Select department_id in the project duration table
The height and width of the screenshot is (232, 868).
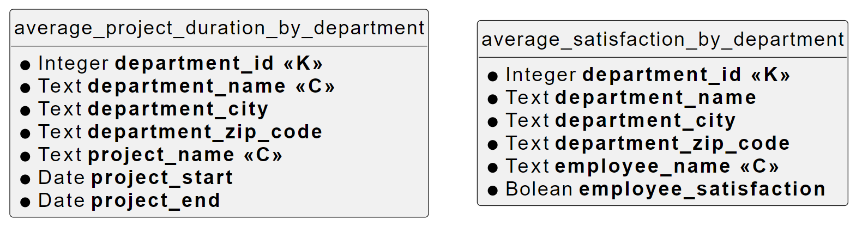(194, 63)
